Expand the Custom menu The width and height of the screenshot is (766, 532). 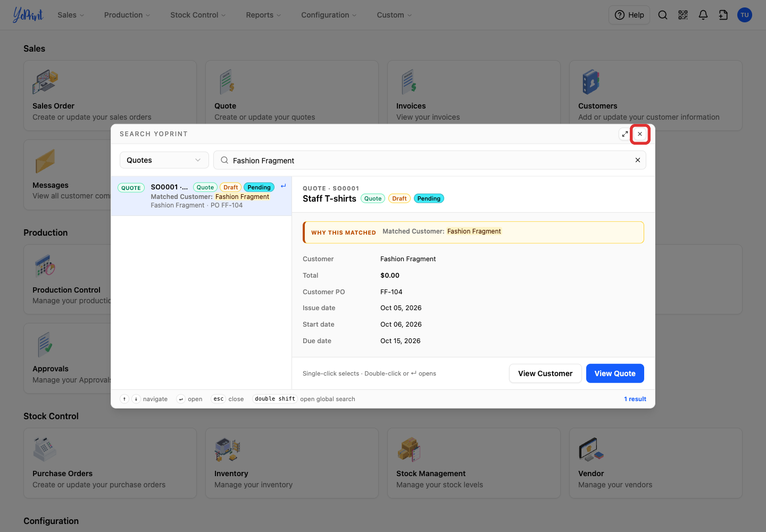click(x=394, y=15)
